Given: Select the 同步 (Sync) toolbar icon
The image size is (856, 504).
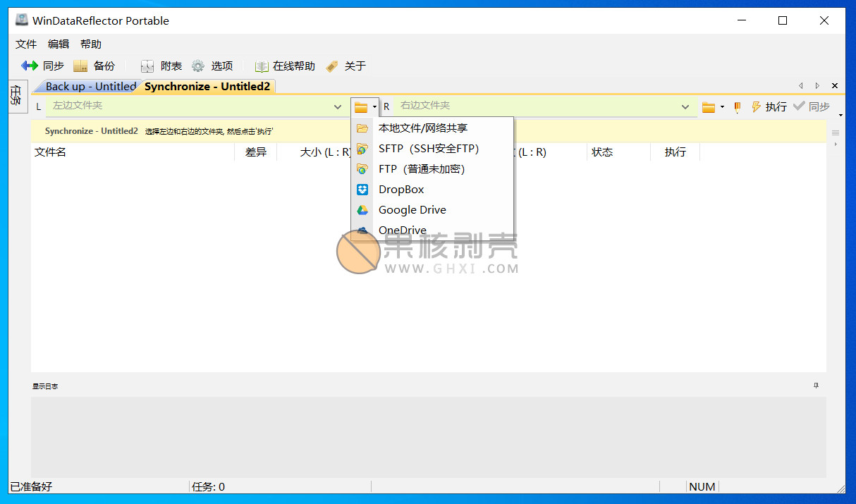Looking at the screenshot, I should click(42, 66).
